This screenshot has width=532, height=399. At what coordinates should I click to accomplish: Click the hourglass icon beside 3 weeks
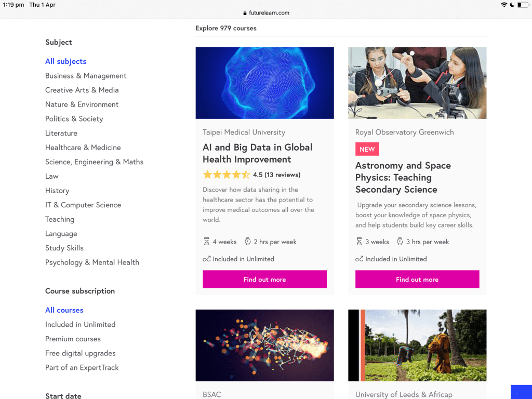click(x=359, y=242)
